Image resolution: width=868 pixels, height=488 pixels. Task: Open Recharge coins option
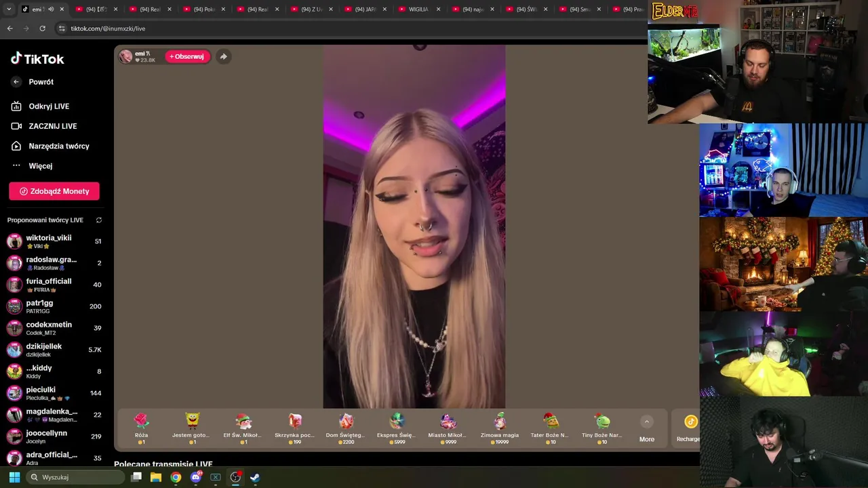[689, 429]
